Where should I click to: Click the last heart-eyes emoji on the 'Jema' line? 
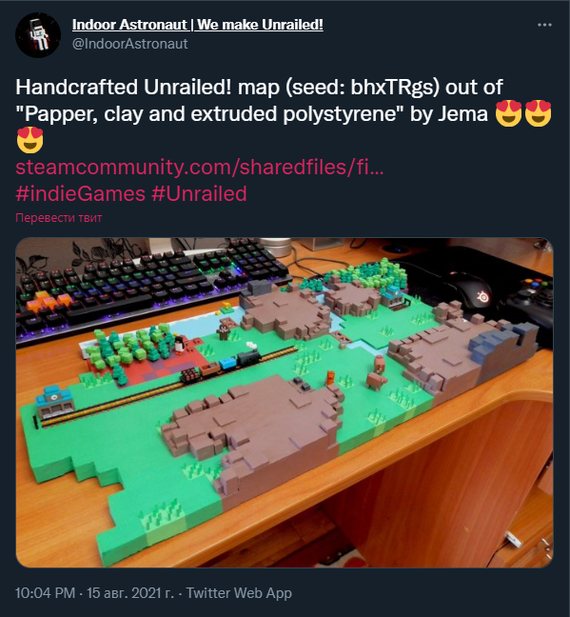538,114
